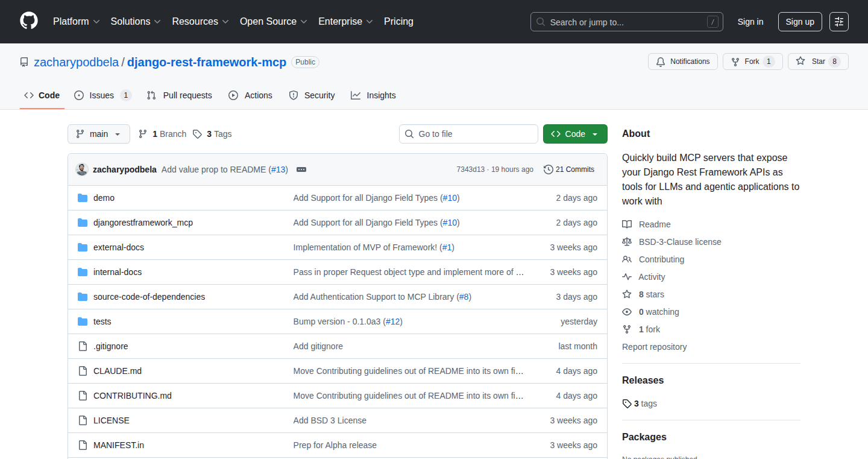Viewport: 868px width, 459px height.
Task: Click the star icon in Star button
Action: point(800,62)
